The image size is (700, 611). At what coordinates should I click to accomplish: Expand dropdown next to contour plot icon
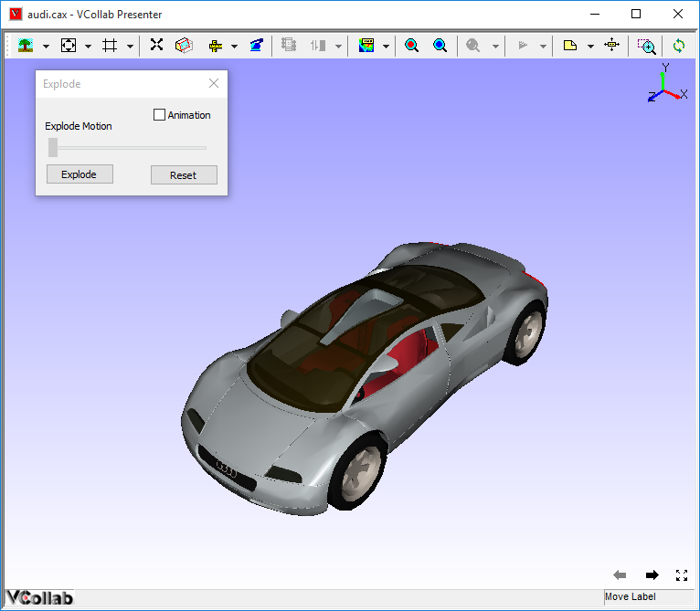pos(387,46)
